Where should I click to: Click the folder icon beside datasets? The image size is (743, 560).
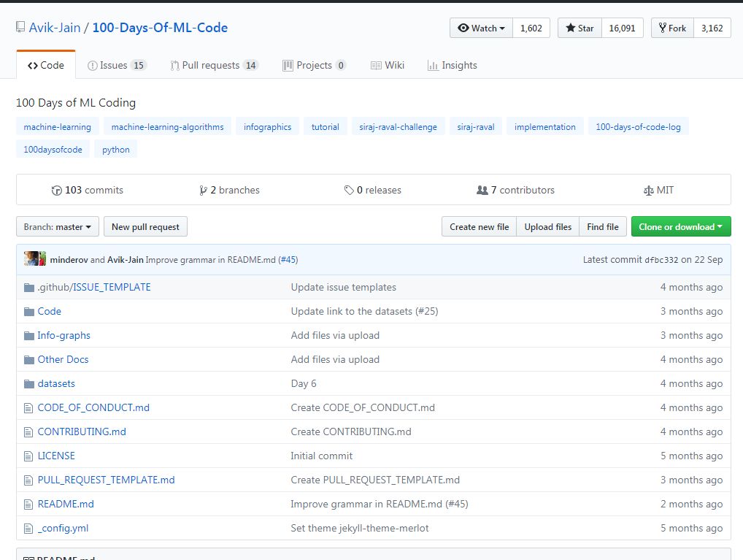point(29,383)
